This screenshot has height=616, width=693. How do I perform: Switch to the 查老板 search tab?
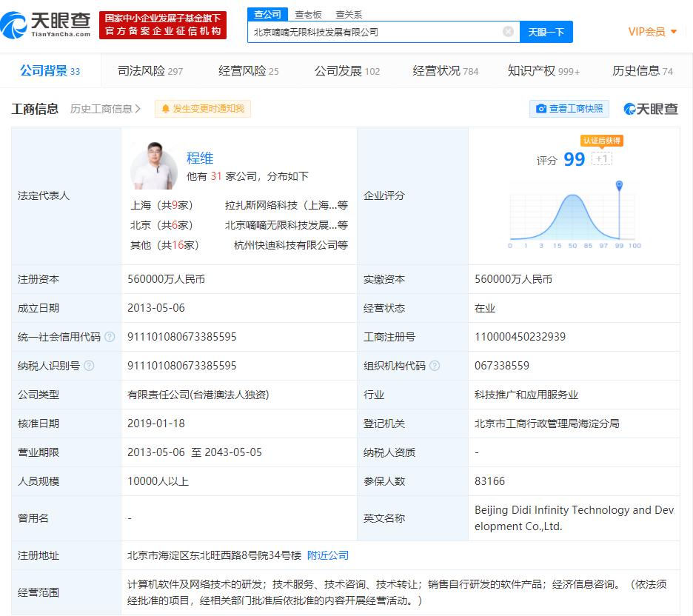pyautogui.click(x=308, y=14)
